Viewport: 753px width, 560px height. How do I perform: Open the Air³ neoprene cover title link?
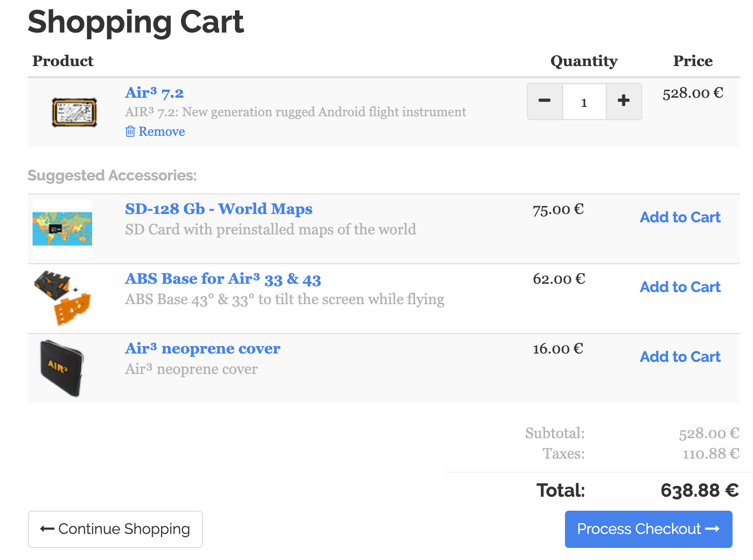click(x=202, y=348)
